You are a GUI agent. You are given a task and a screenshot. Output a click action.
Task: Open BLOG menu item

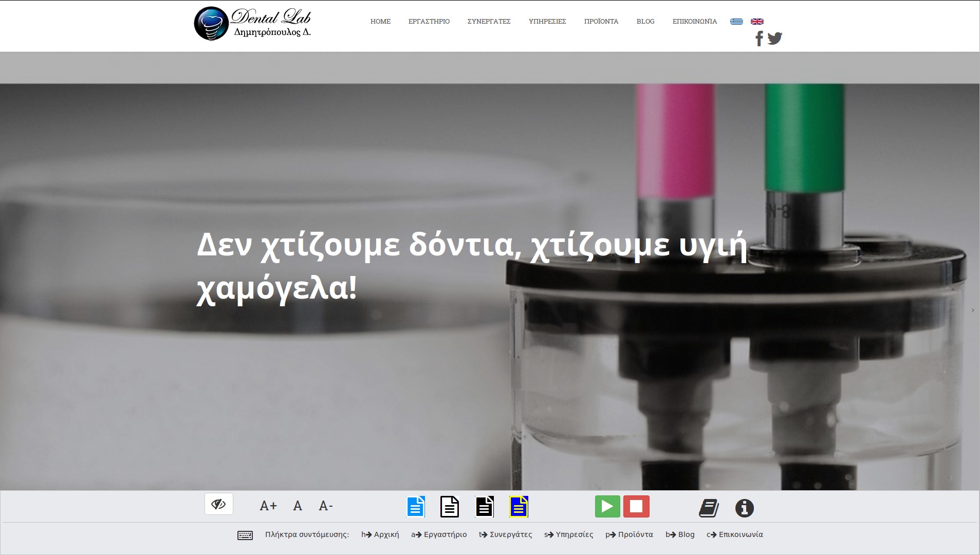pyautogui.click(x=645, y=22)
